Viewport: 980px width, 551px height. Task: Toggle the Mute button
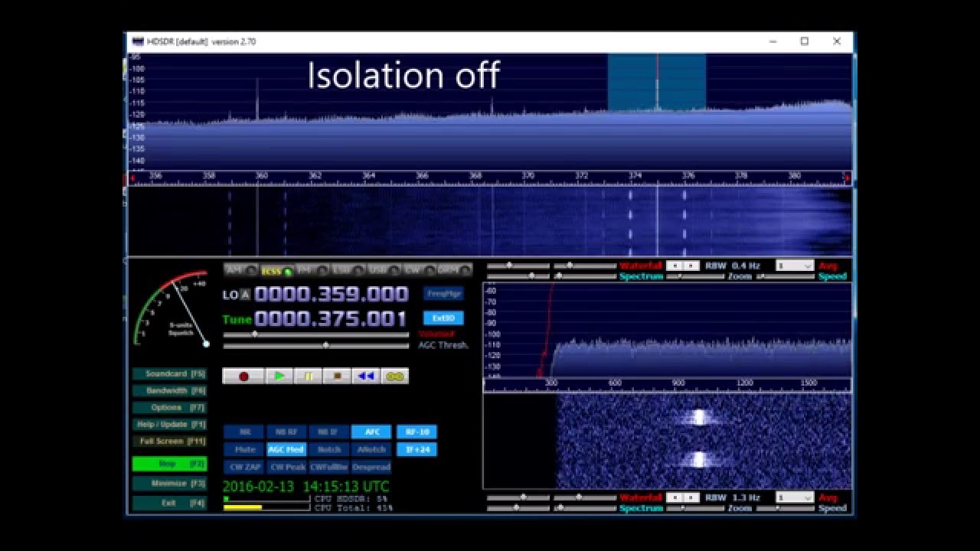[243, 449]
